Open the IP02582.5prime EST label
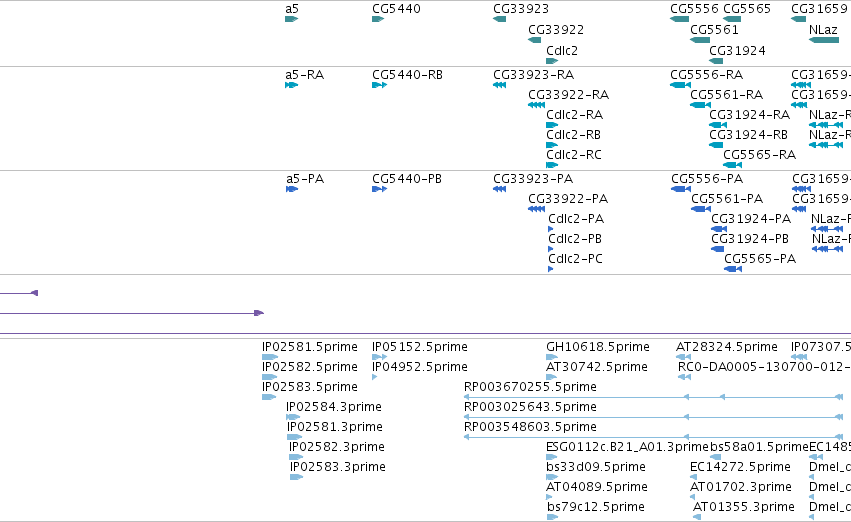This screenshot has width=851, height=522. tap(310, 367)
